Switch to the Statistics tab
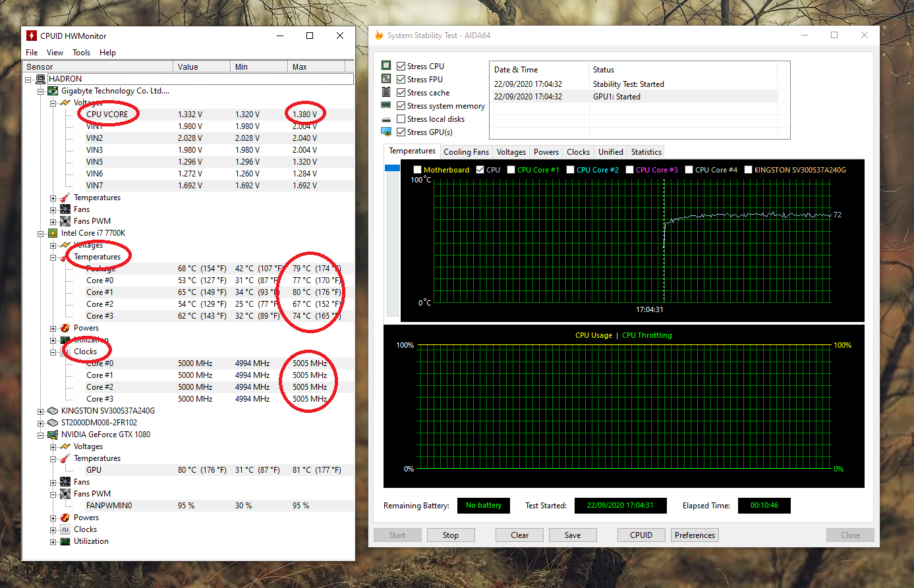914x588 pixels. [x=646, y=152]
